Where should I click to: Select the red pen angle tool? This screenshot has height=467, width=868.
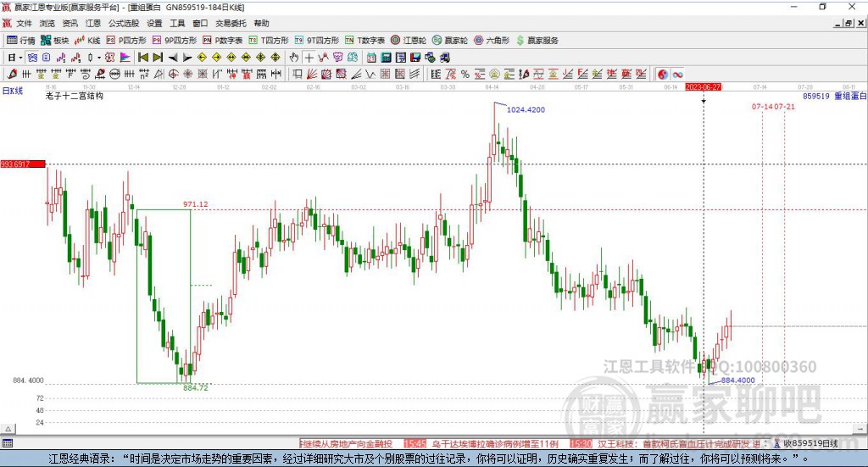point(12,74)
